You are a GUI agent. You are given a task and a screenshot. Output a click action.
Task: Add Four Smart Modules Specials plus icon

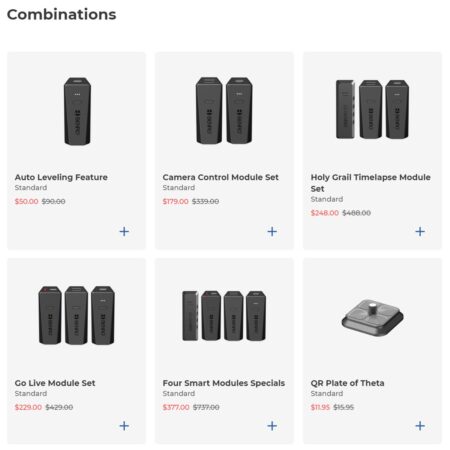(x=272, y=426)
